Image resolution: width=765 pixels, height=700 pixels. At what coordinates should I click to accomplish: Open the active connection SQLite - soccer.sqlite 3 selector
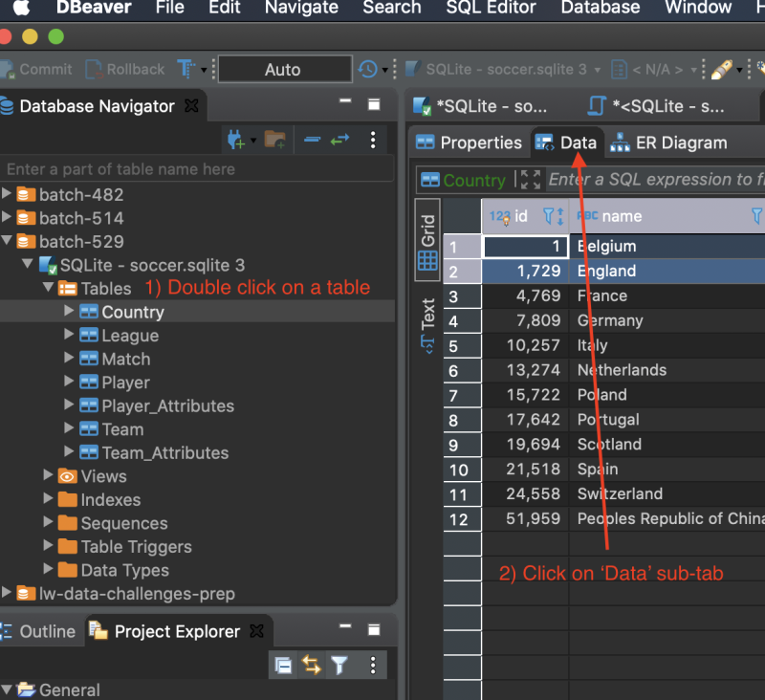point(504,69)
